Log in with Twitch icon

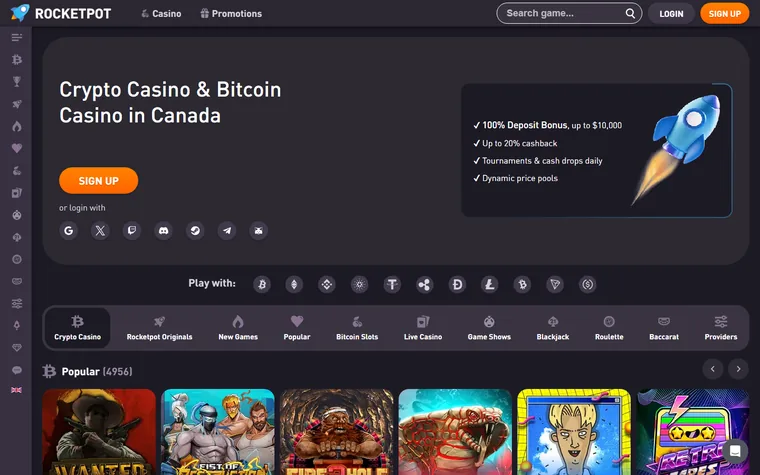pos(132,231)
